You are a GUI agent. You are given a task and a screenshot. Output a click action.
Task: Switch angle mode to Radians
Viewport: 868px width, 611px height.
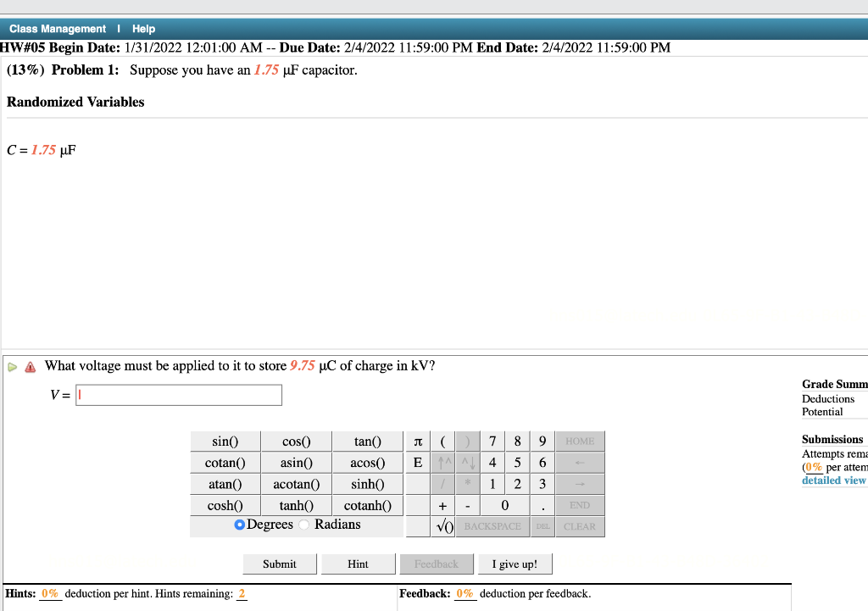[303, 524]
